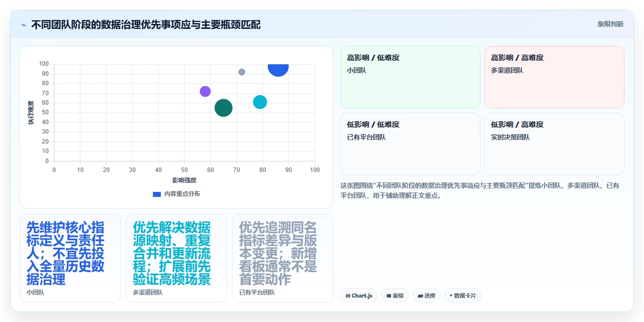Click 已有平台团队 in the quadrant card
The width and height of the screenshot is (644, 322).
pos(367,137)
